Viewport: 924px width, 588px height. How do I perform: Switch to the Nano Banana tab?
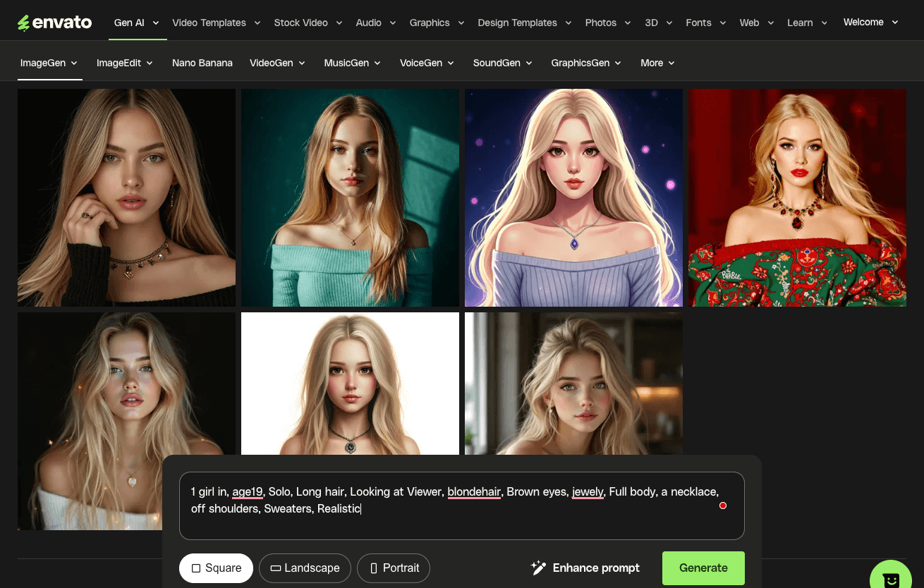click(202, 63)
